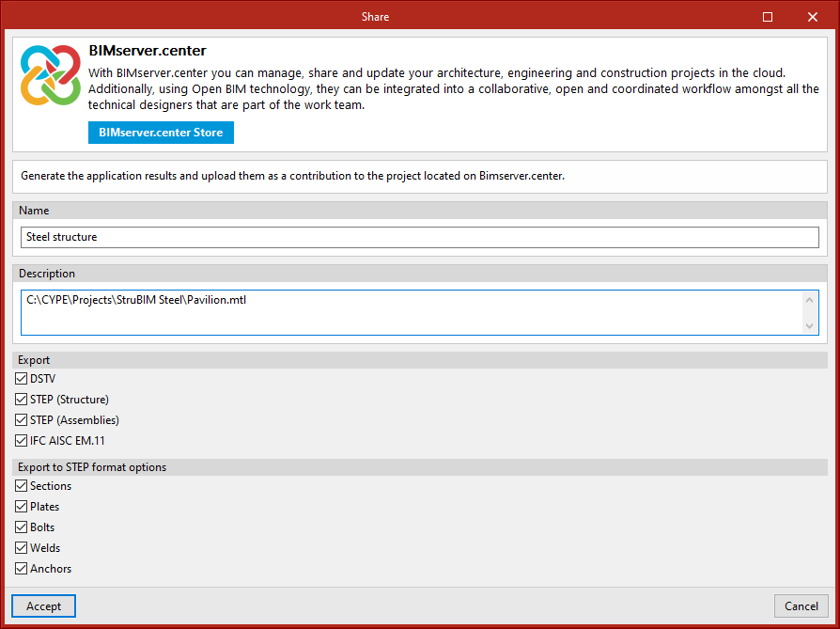840x629 pixels.
Task: Disable the Welds STEP option
Action: click(x=22, y=548)
